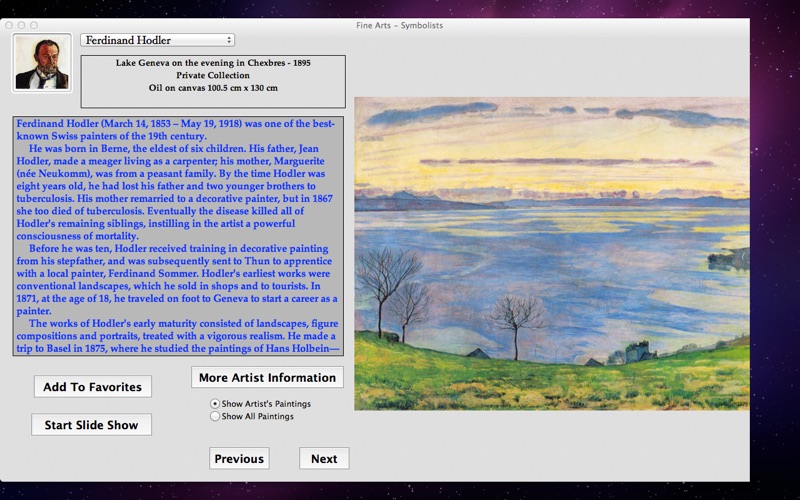Click the painting title 'Lake Geneva on the evening in Chexbres - 1895'
The image size is (800, 500).
point(213,63)
